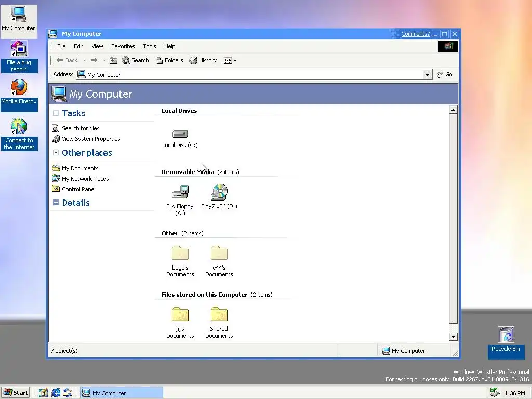Viewport: 532px width, 399px height.
Task: Click the third quick launch icon
Action: coord(68,393)
